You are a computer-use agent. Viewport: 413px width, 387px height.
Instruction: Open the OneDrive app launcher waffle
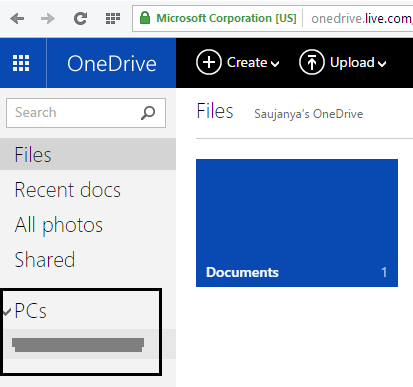click(x=21, y=63)
